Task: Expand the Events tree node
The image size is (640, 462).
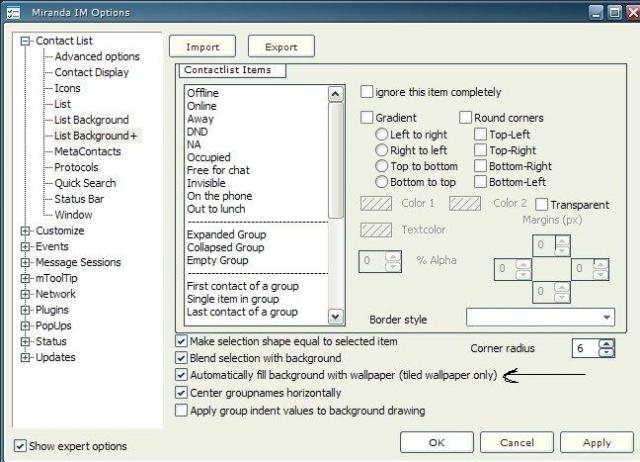Action: pos(25,247)
